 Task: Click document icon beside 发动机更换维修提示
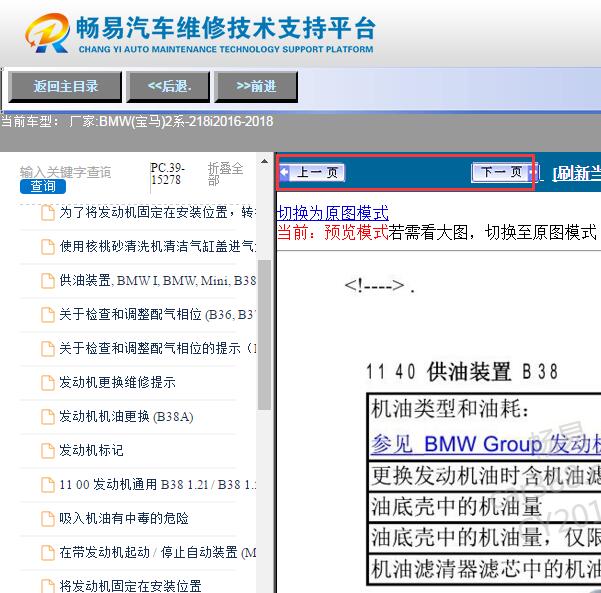[x=48, y=383]
